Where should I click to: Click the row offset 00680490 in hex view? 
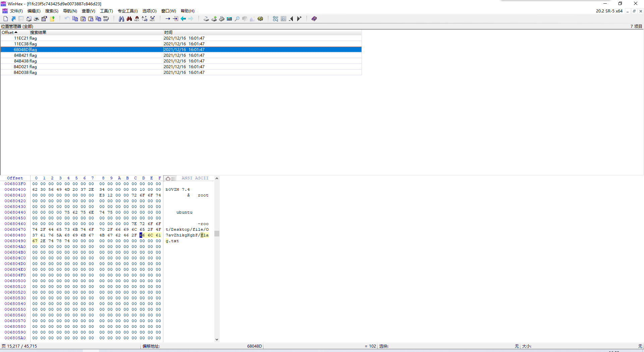pos(15,241)
